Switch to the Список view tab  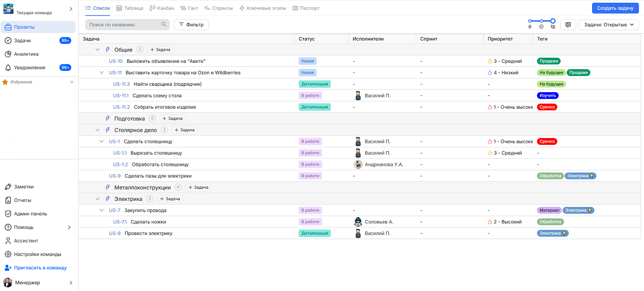tap(97, 8)
